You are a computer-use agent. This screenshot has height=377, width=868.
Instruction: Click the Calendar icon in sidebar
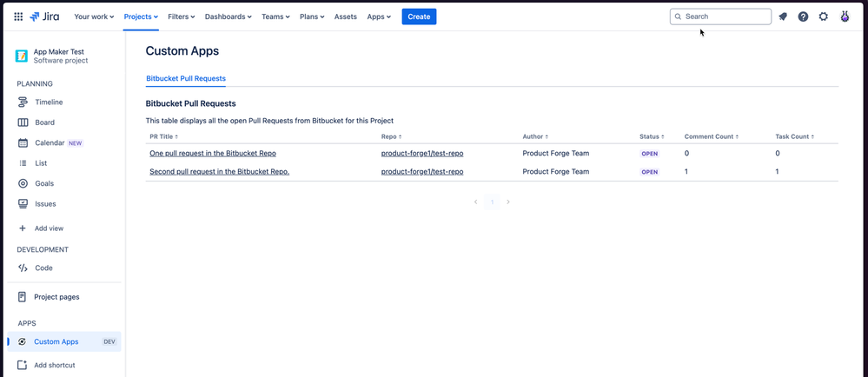coord(23,142)
